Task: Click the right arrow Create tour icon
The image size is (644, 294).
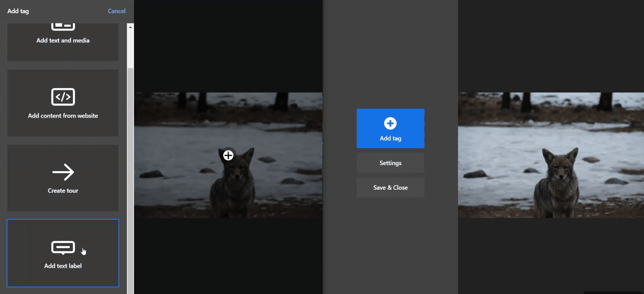Action: point(63,172)
